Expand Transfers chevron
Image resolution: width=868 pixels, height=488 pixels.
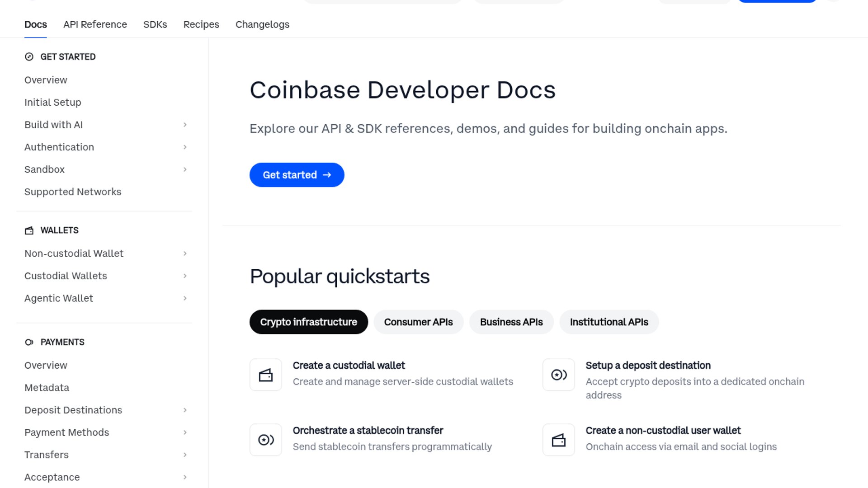(185, 455)
